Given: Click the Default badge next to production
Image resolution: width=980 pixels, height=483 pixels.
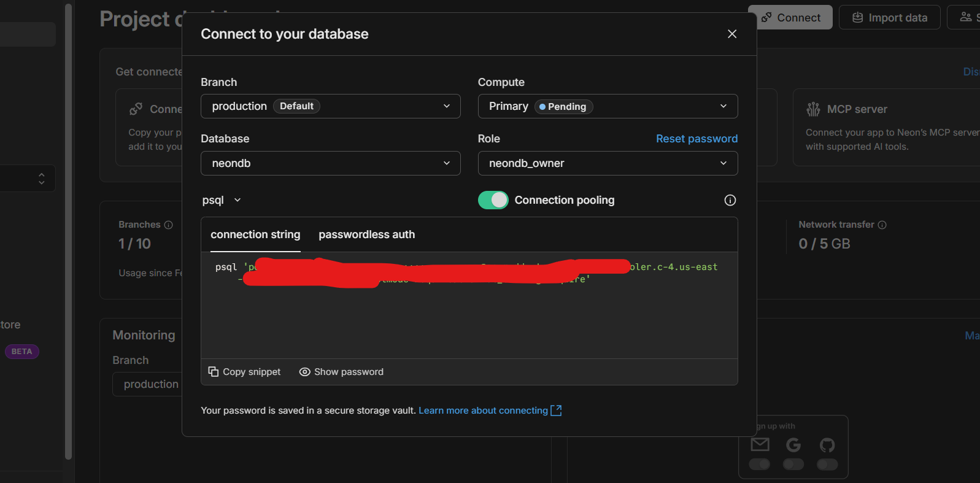Looking at the screenshot, I should pyautogui.click(x=296, y=106).
